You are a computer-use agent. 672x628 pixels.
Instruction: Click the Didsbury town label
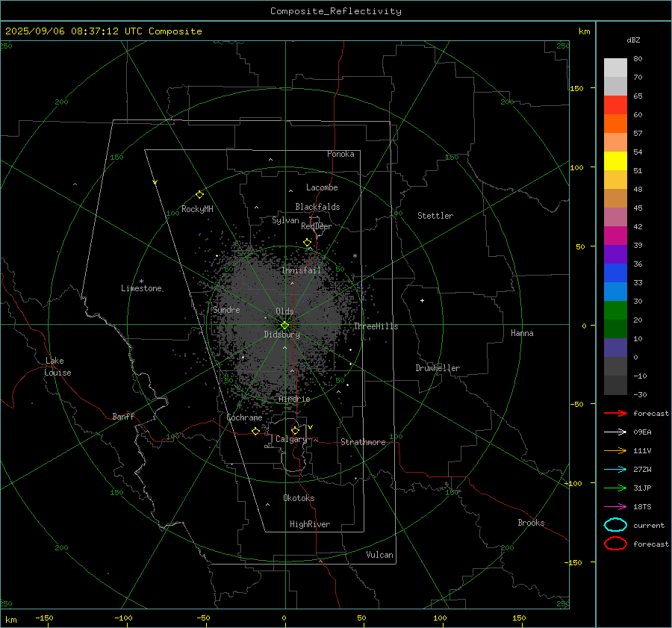point(281,335)
